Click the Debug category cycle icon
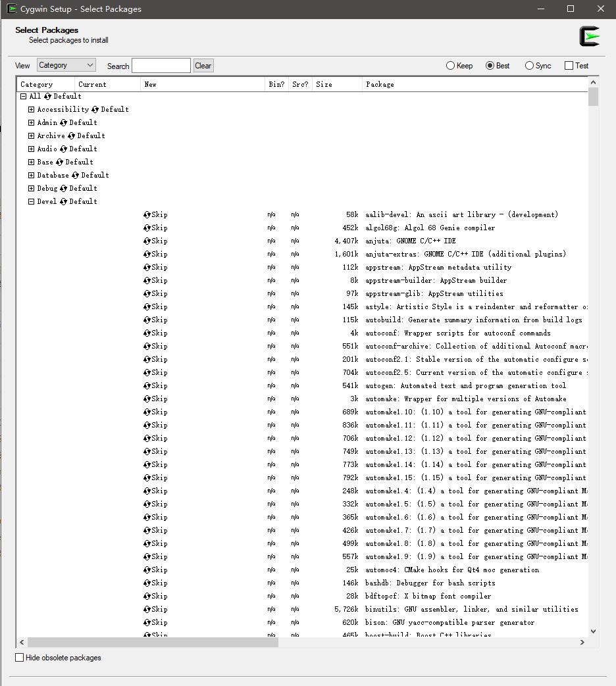The height and width of the screenshot is (686, 616). click(x=63, y=188)
